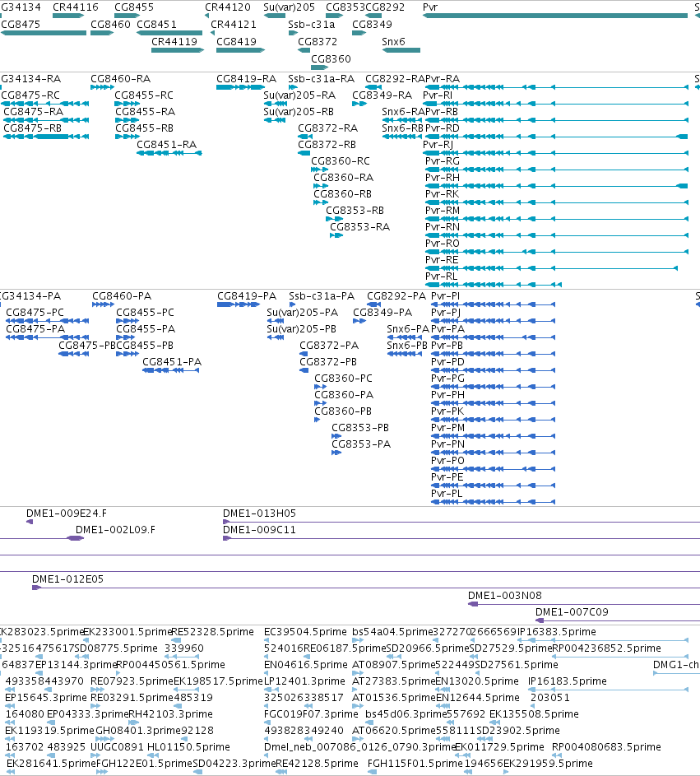Open the CG8349 gene label

[x=372, y=25]
